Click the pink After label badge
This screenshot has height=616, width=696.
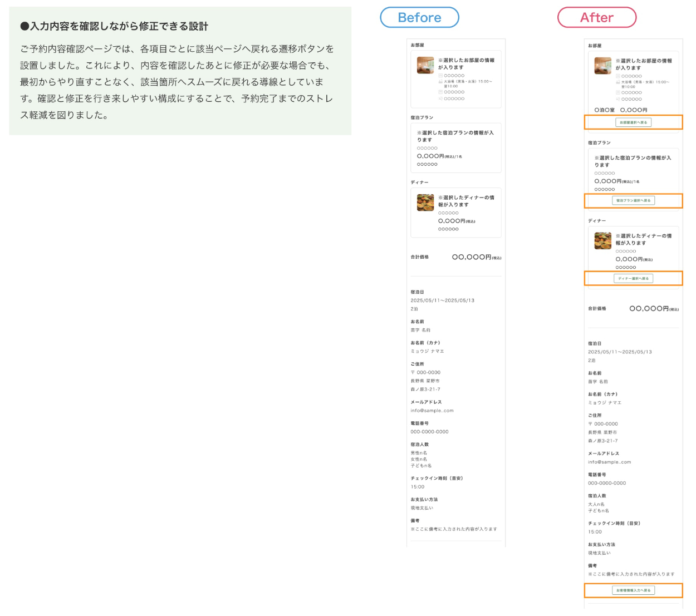(x=596, y=18)
